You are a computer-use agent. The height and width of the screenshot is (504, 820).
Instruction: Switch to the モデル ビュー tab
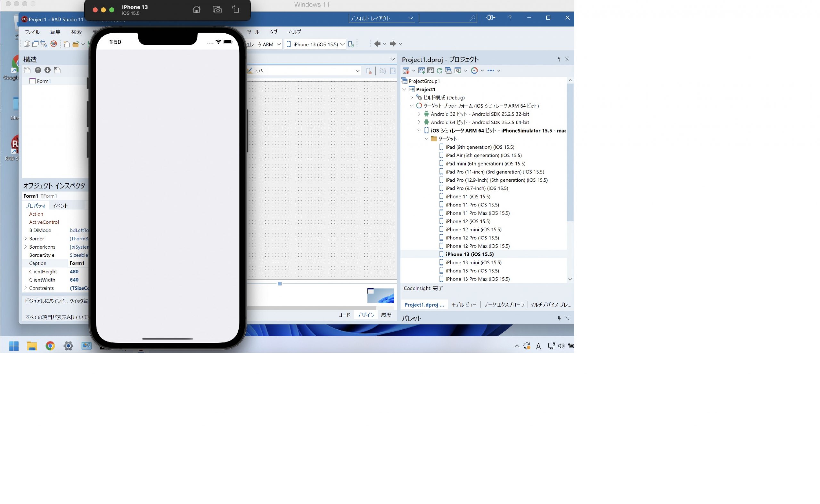(x=463, y=305)
